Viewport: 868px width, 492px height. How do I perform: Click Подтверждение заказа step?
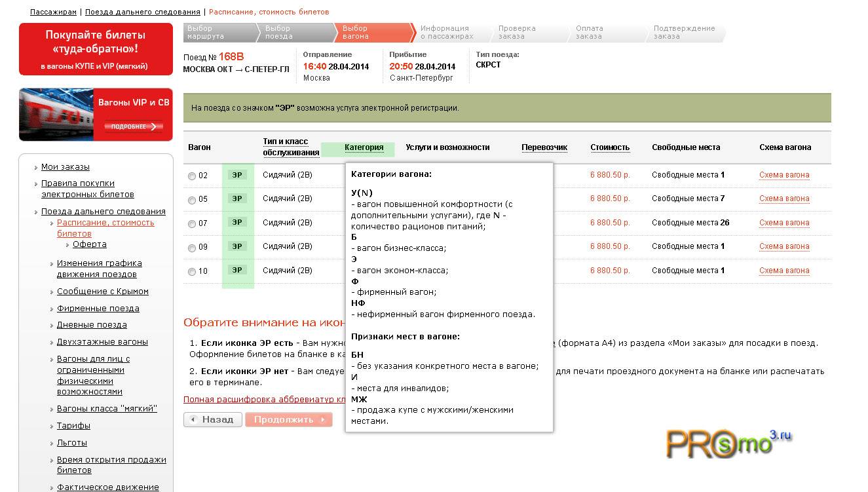684,33
